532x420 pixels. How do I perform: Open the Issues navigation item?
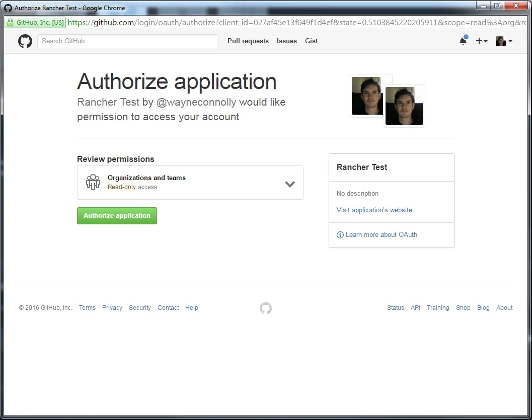[x=287, y=41]
